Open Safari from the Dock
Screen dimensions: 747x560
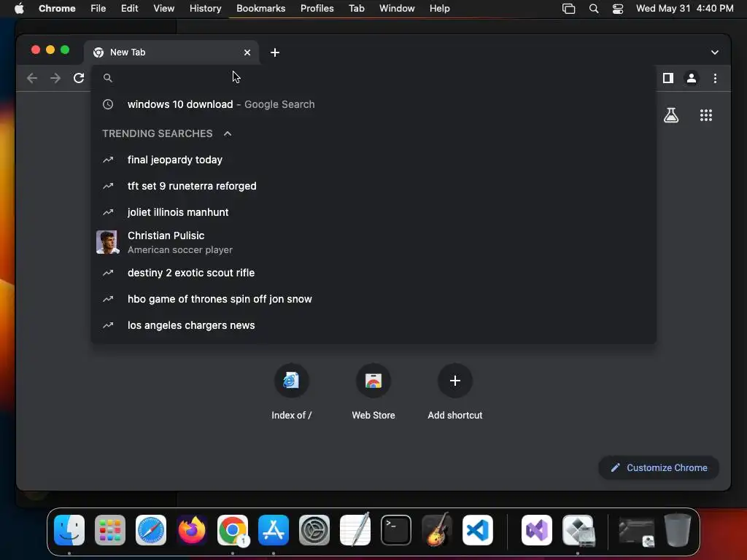151,530
